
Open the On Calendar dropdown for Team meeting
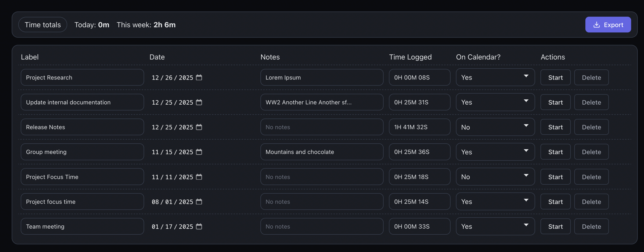(x=495, y=226)
